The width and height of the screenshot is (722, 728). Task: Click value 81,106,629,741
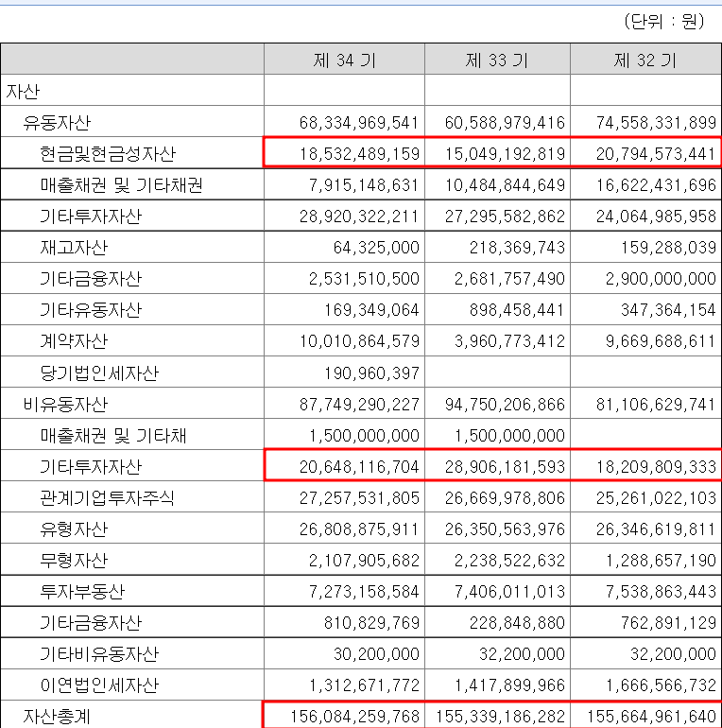(656, 405)
